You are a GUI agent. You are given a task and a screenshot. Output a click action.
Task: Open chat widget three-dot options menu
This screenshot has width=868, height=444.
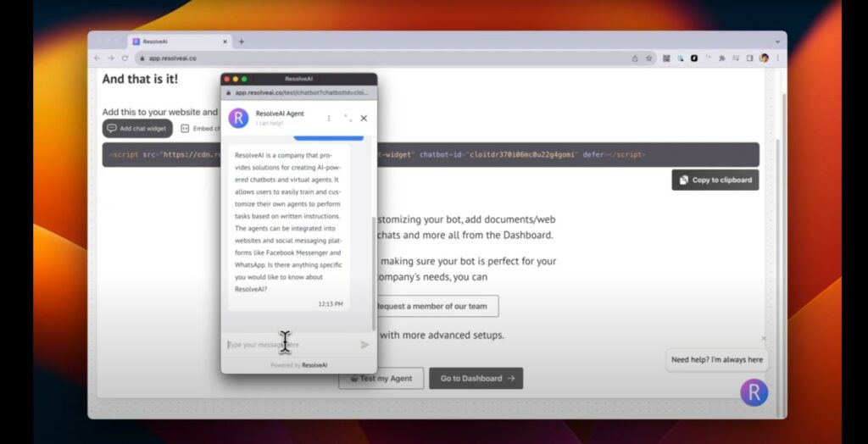[329, 118]
